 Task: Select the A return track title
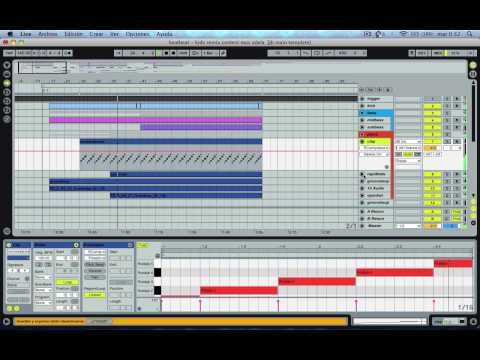[376, 211]
